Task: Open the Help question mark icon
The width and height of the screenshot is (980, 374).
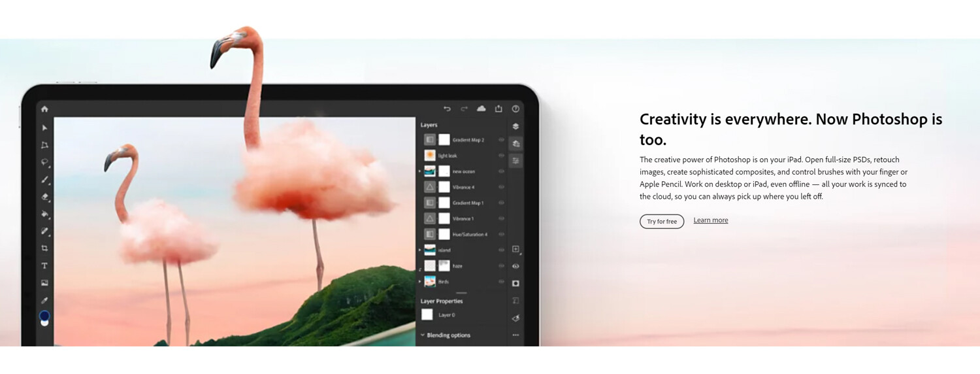Action: (x=515, y=109)
